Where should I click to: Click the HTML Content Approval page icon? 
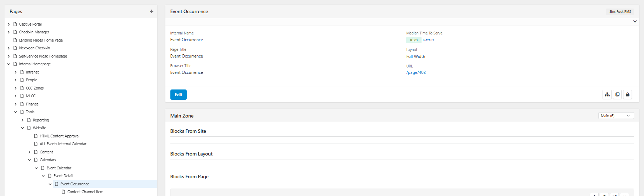coord(36,136)
